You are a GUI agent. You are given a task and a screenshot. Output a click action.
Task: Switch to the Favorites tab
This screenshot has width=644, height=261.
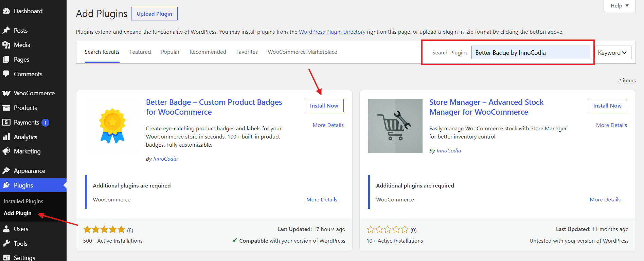pos(247,52)
